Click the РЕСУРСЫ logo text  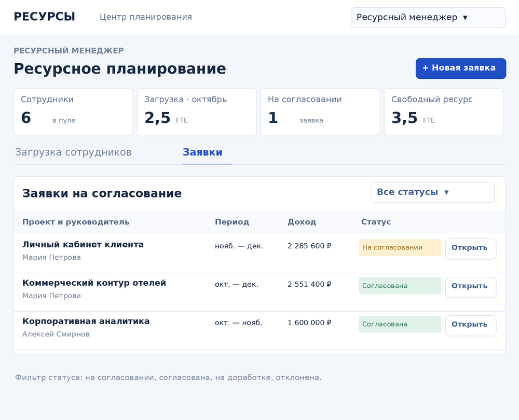[44, 17]
